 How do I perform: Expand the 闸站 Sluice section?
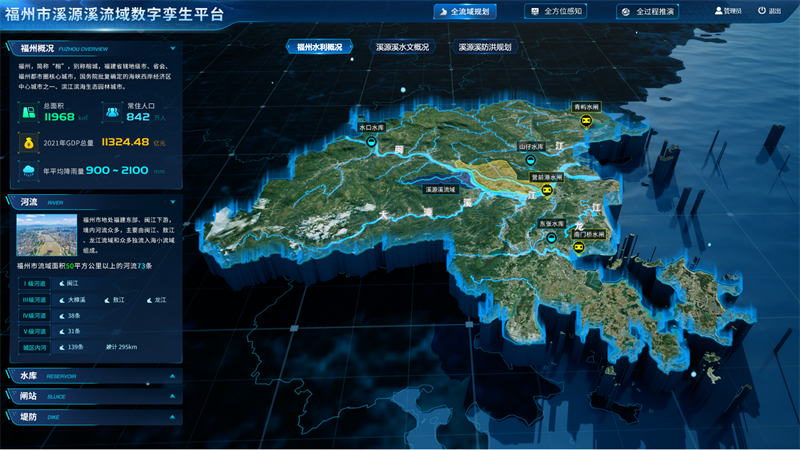click(x=174, y=396)
